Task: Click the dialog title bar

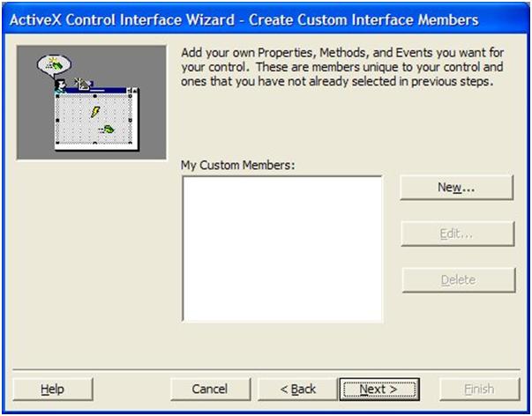Action: (266, 19)
